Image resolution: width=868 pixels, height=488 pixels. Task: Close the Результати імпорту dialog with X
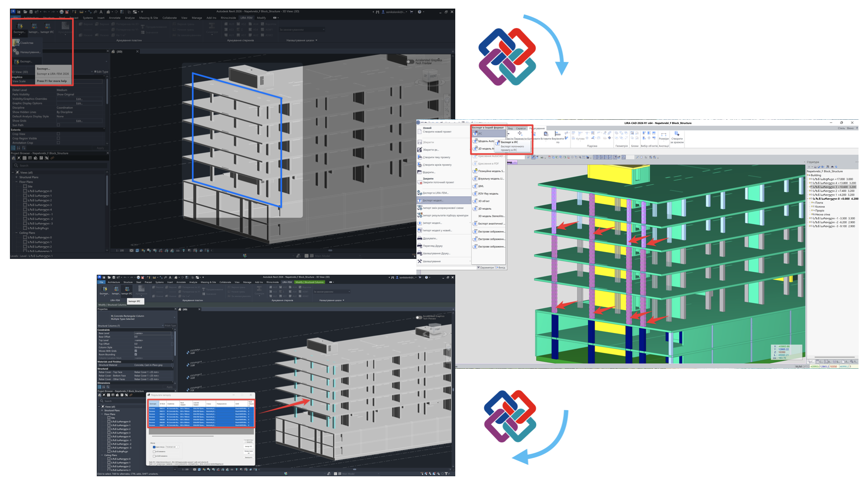pyautogui.click(x=251, y=395)
